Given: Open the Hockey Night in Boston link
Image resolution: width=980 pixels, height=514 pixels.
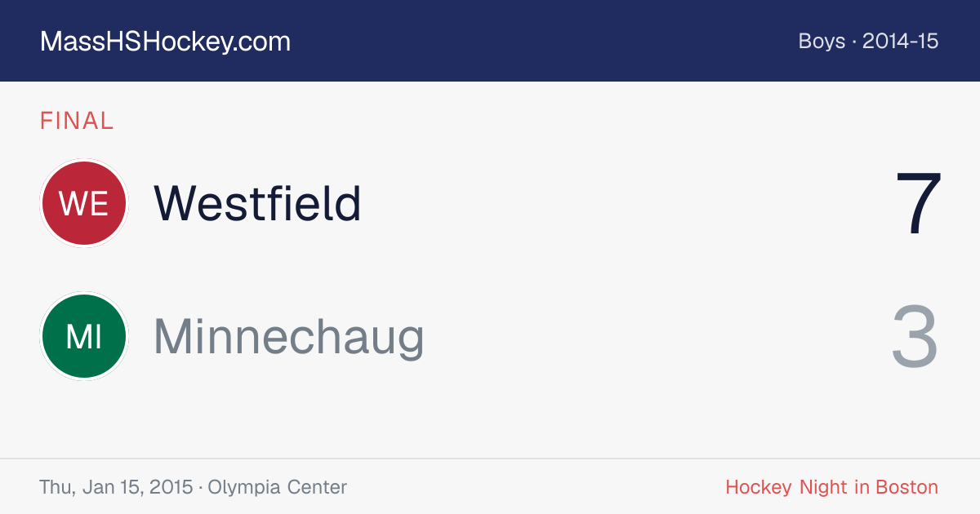Looking at the screenshot, I should coord(831,487).
